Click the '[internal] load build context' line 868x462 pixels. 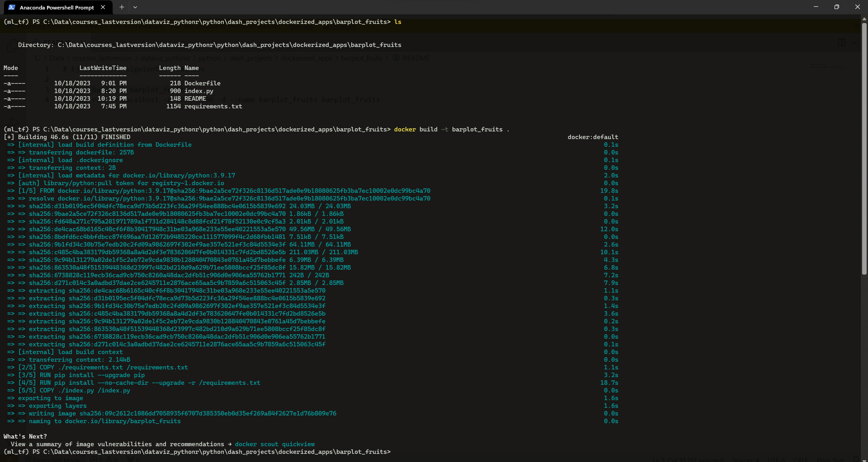coord(65,352)
